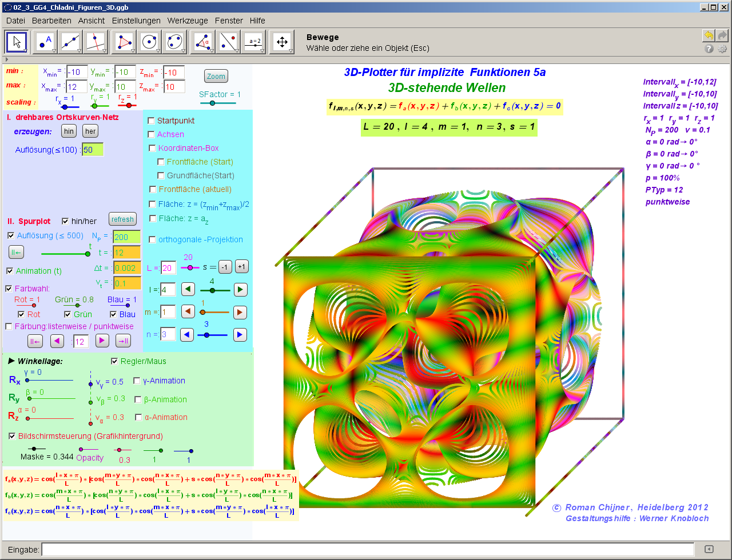Select the Ellipse tool

(175, 42)
